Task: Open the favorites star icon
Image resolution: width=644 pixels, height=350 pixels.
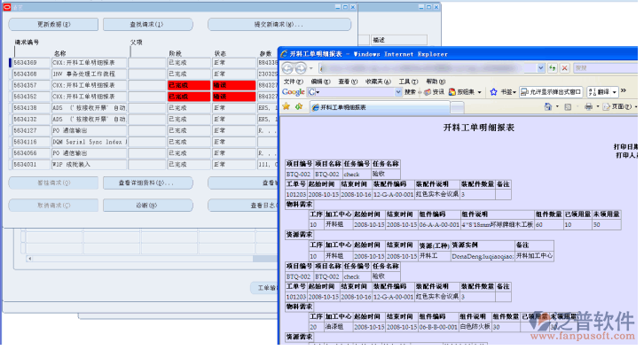Action: 287,106
